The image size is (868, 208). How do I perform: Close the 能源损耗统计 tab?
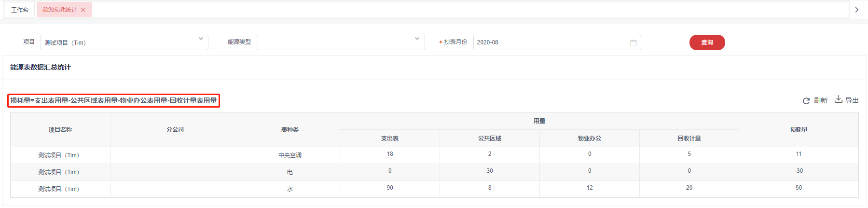pyautogui.click(x=83, y=10)
